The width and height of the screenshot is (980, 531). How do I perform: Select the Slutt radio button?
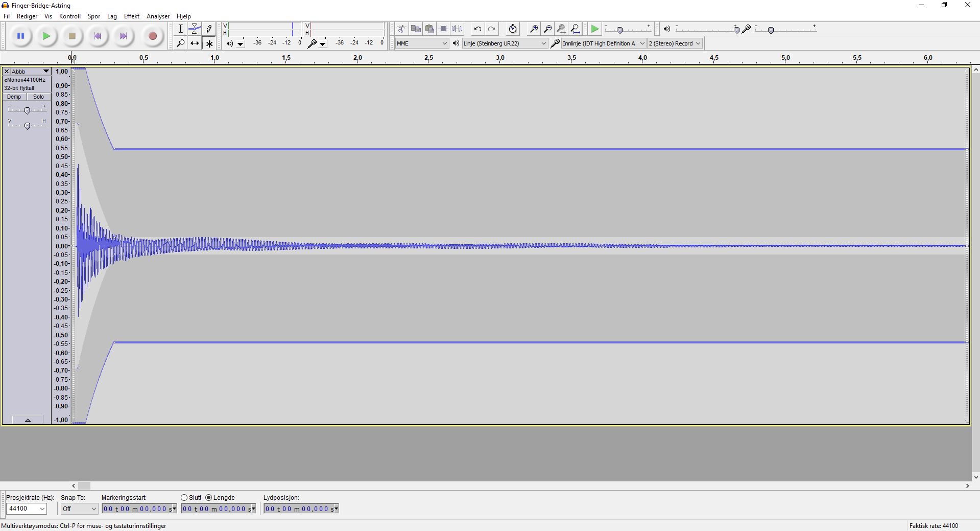coord(184,498)
